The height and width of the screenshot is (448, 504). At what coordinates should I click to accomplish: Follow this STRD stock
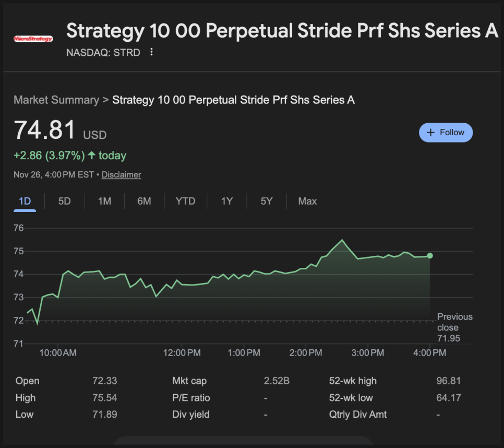click(446, 133)
